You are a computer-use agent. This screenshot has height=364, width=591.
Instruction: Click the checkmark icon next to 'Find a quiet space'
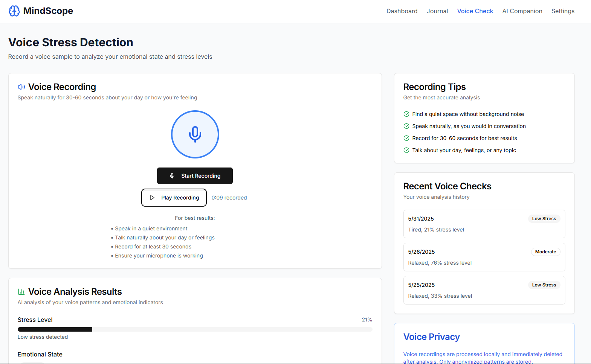(x=406, y=114)
